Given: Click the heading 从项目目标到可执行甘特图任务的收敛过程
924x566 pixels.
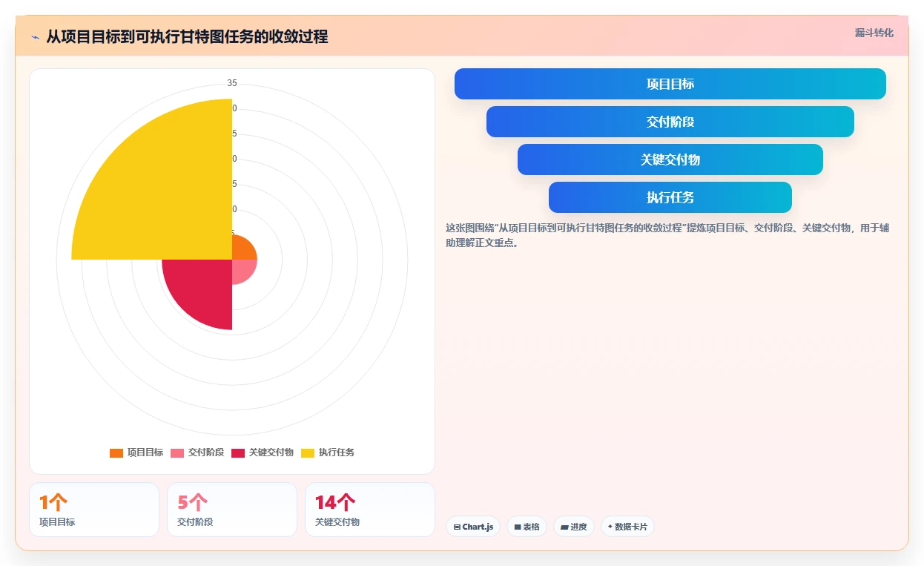Looking at the screenshot, I should 187,36.
